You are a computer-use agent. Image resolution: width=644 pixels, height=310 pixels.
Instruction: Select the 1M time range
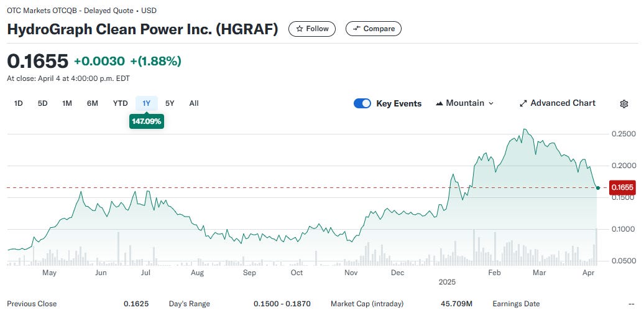coord(67,103)
